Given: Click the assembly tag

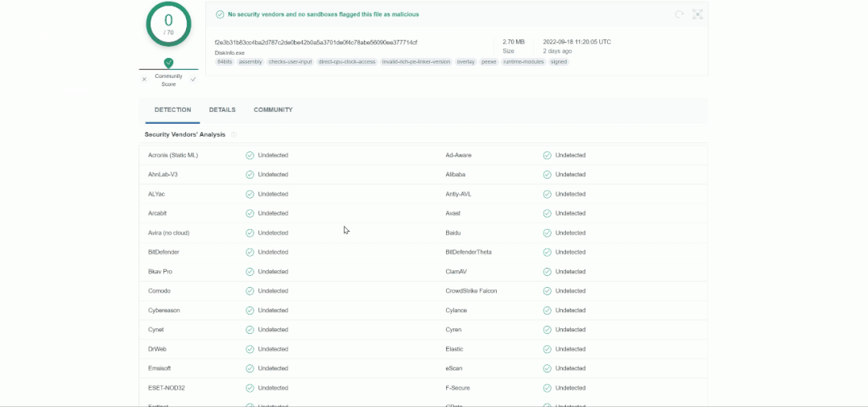Looking at the screenshot, I should point(250,62).
